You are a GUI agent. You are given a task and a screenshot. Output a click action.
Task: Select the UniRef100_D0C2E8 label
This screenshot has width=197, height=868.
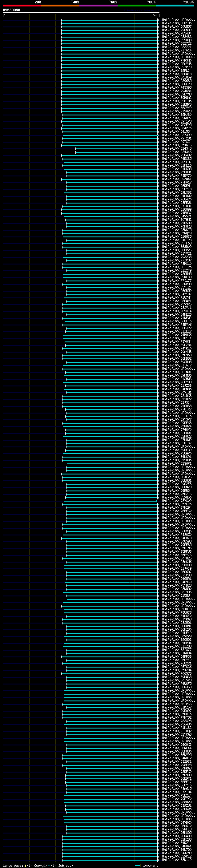[177, 483]
